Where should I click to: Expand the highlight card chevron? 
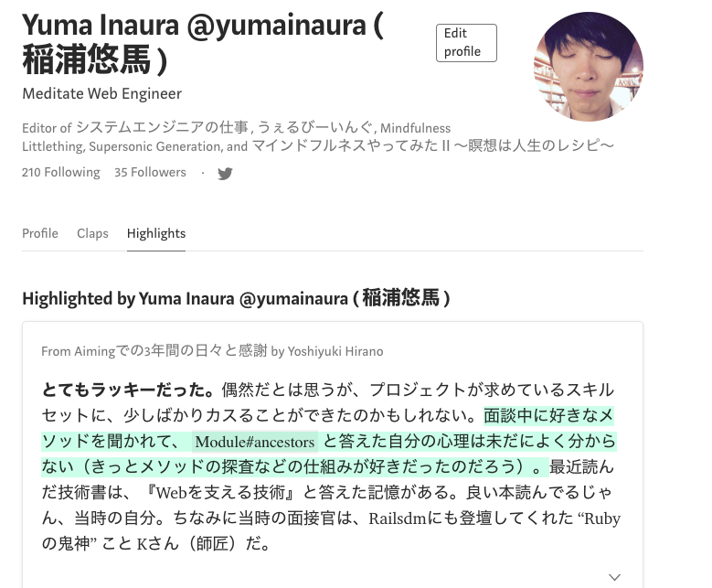click(614, 577)
